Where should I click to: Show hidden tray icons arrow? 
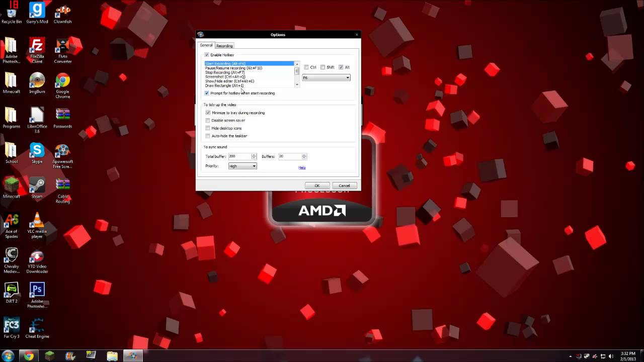coord(570,356)
